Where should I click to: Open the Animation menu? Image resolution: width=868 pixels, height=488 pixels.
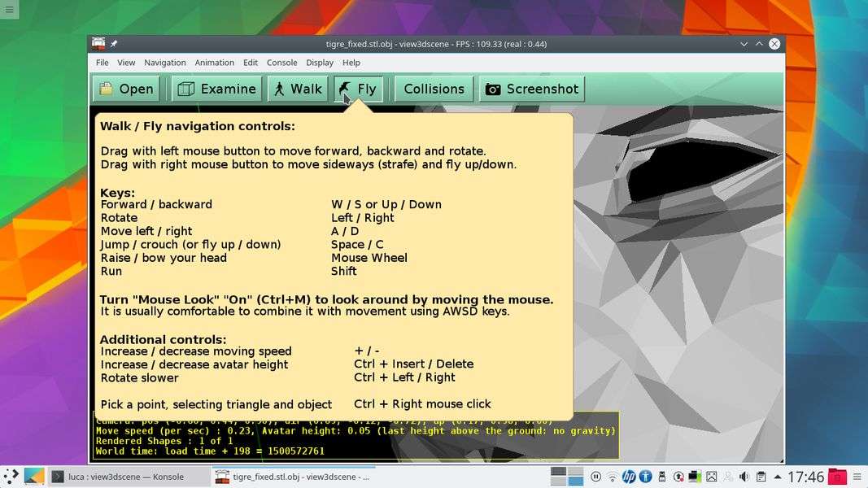215,63
